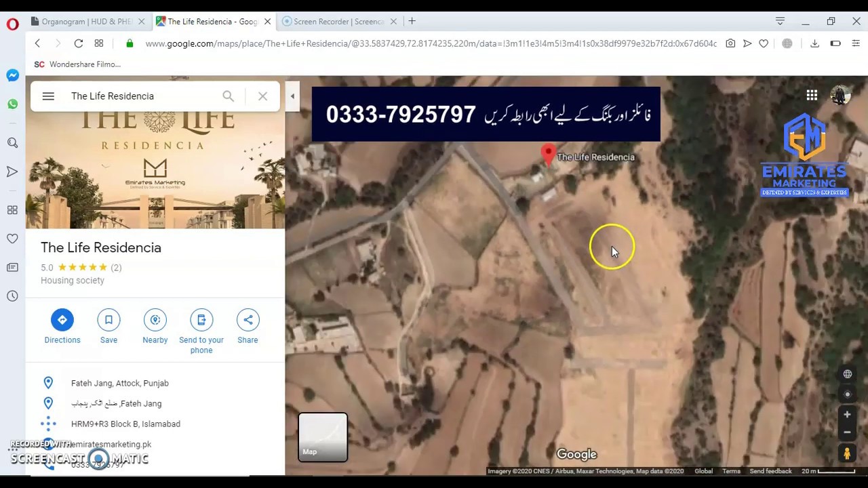Collapse the Maps side panel

click(292, 96)
